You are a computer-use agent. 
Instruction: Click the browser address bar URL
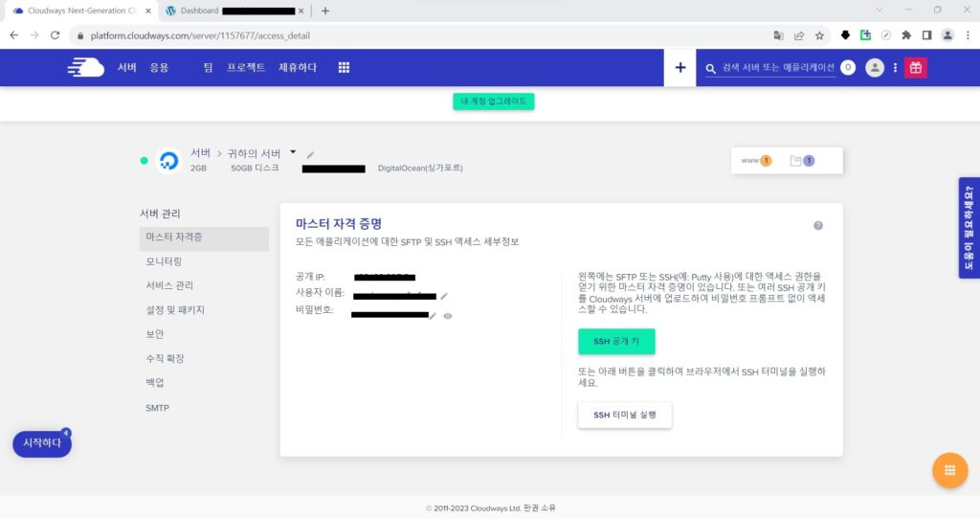click(x=200, y=35)
